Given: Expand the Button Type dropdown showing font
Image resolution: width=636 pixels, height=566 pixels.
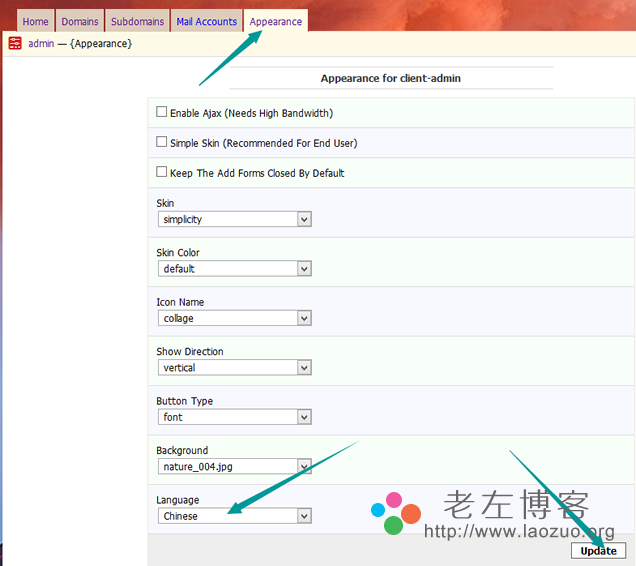Looking at the screenshot, I should click(235, 417).
